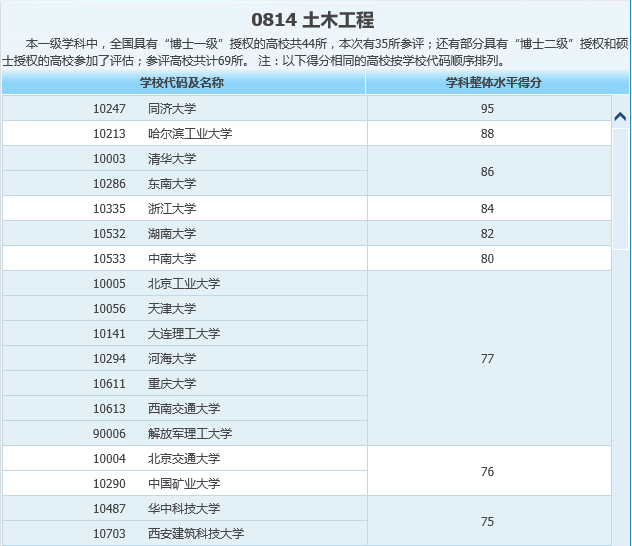This screenshot has height=546, width=632.
Task: Select the row 10141 大连理工大学
Action: pyautogui.click(x=185, y=333)
